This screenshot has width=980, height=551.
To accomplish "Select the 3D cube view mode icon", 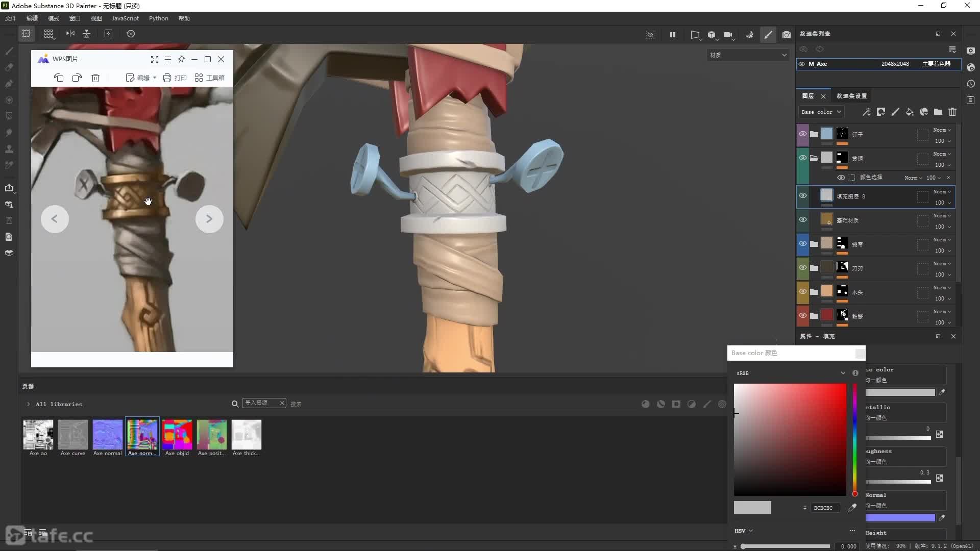I will (x=712, y=35).
